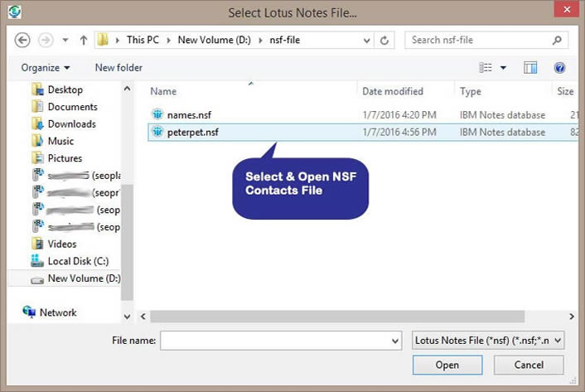Select the names.nsf file icon
The width and height of the screenshot is (585, 392).
click(x=157, y=114)
